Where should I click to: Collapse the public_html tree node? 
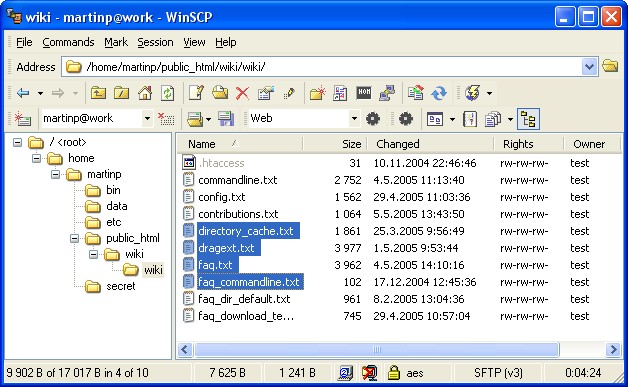[x=74, y=238]
